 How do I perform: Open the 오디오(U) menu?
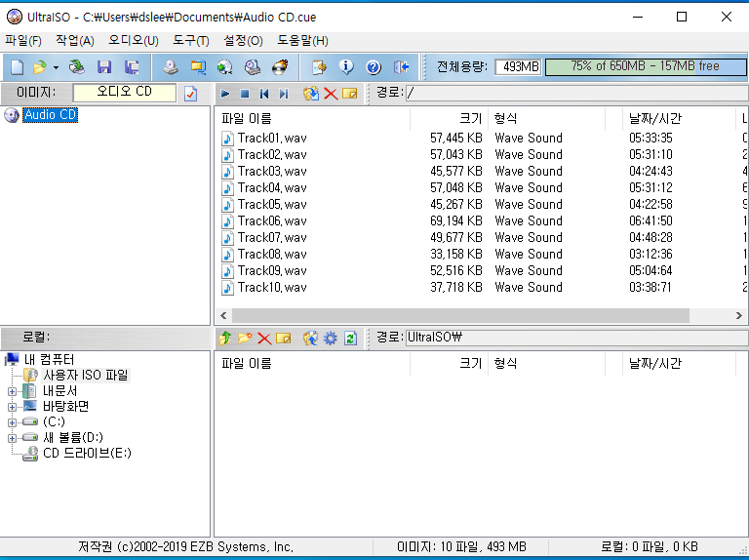pos(133,41)
